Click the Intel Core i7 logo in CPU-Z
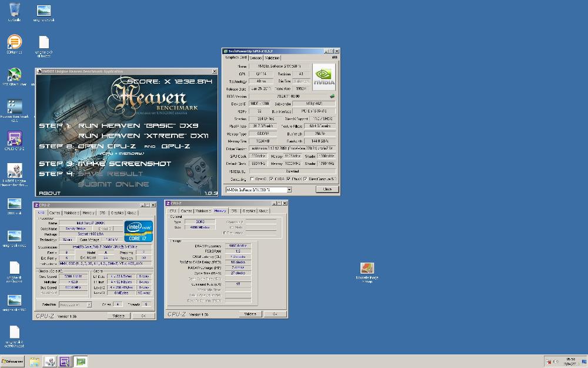Image resolution: width=588 pixels, height=368 pixels. (x=138, y=231)
